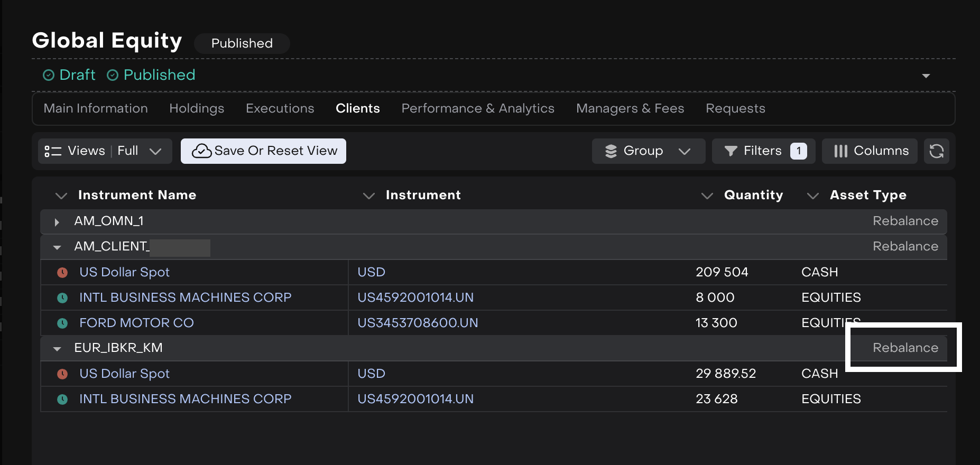
Task: Click the funnel icon in Filters
Action: click(x=731, y=151)
